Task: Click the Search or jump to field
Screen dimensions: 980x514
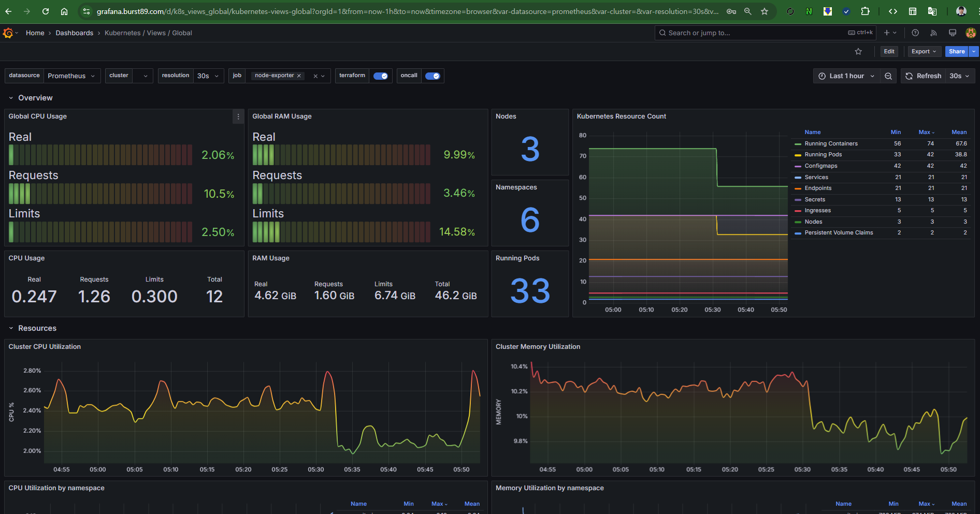Action: 765,33
